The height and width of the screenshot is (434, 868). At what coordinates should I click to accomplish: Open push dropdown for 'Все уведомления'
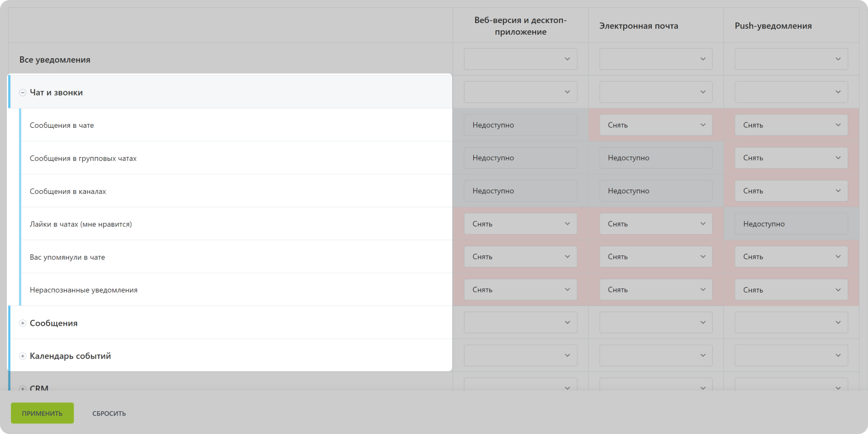791,59
